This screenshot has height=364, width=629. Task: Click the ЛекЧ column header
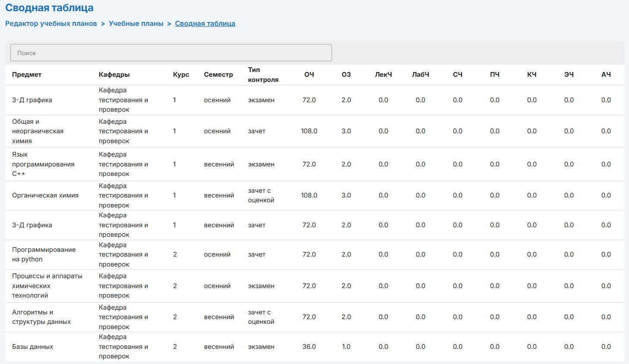pyautogui.click(x=383, y=75)
